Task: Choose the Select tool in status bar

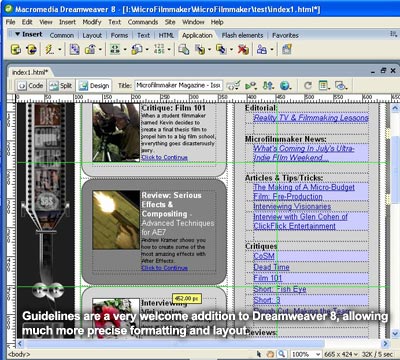Action: point(259,354)
